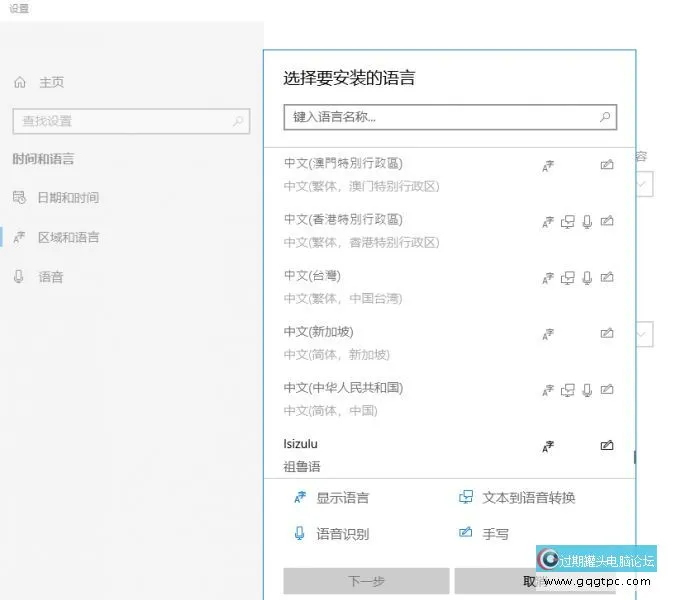Click display language icon for 香港 row
The height and width of the screenshot is (600, 681).
pyautogui.click(x=548, y=222)
